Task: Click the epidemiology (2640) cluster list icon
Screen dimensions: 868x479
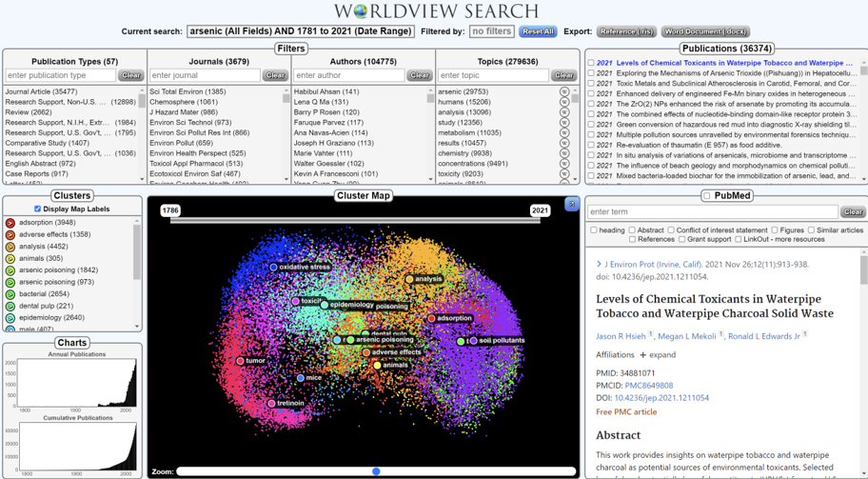Action: [10, 318]
